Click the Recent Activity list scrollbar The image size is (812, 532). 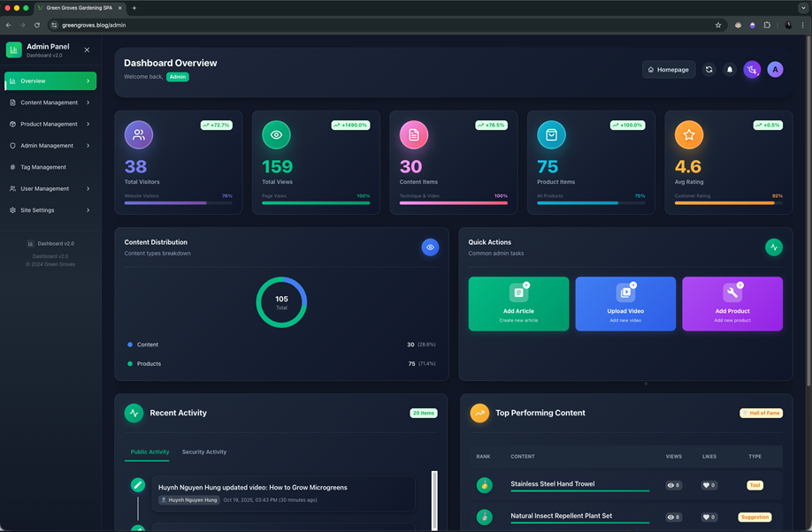(x=434, y=500)
